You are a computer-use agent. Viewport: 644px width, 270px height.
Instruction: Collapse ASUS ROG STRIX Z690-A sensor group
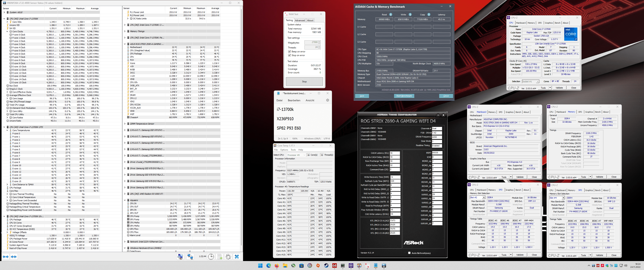coord(125,44)
